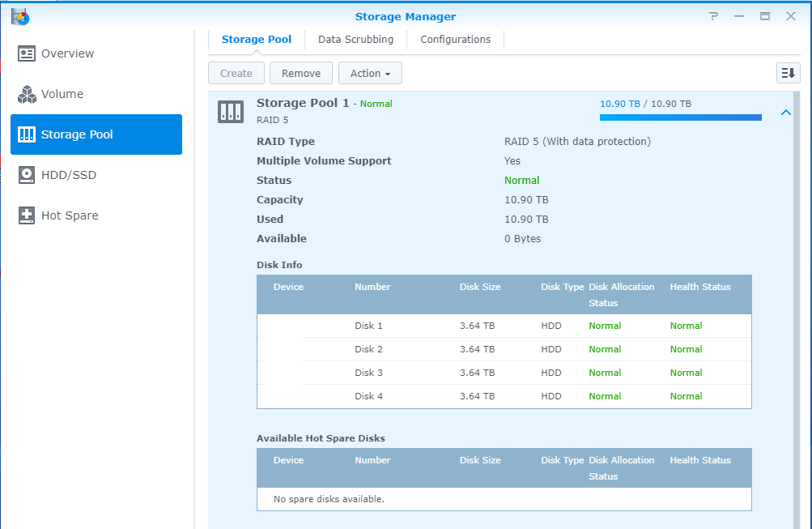812x529 pixels.
Task: Click the sort order icon button
Action: pyautogui.click(x=788, y=73)
